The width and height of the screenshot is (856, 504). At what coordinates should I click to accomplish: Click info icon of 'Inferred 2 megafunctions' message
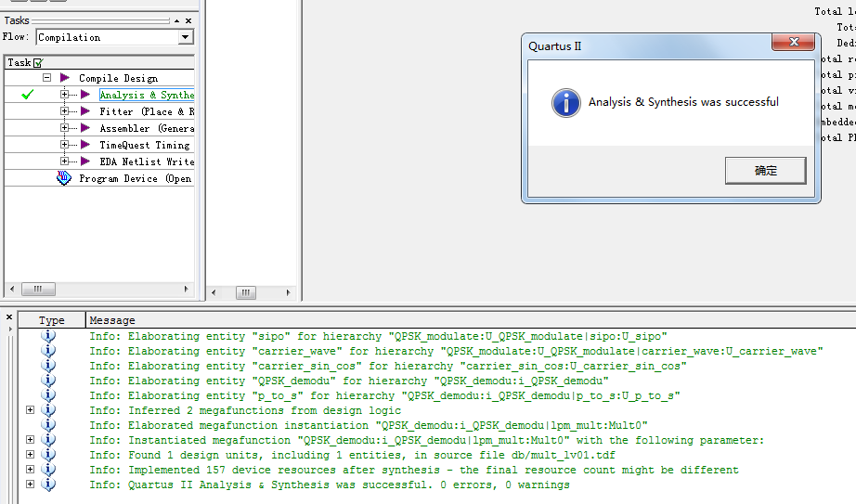point(48,409)
